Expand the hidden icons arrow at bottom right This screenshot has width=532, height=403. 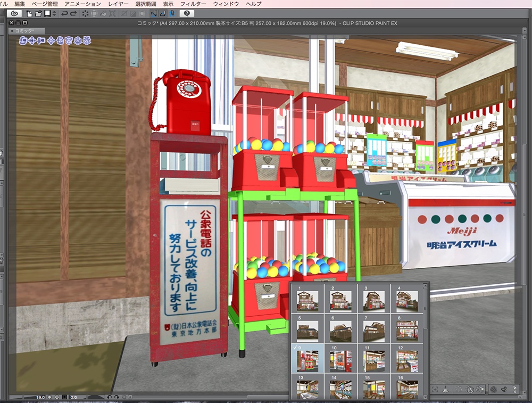524,392
